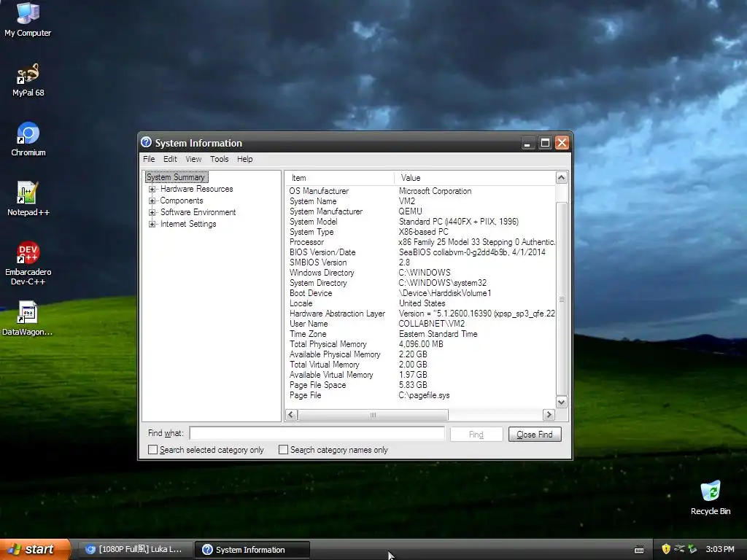This screenshot has height=560, width=747.
Task: Click the horizontal scrollbar right arrow
Action: coord(549,415)
